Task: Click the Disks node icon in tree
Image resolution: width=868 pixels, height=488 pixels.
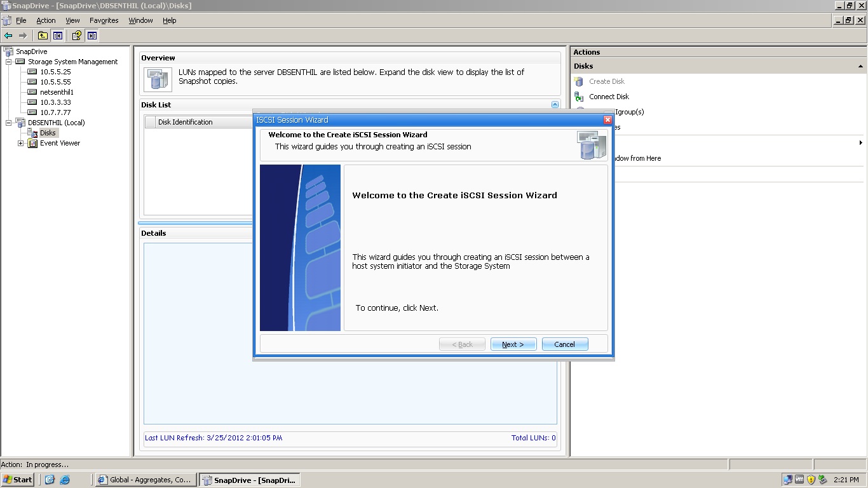Action: pos(32,133)
